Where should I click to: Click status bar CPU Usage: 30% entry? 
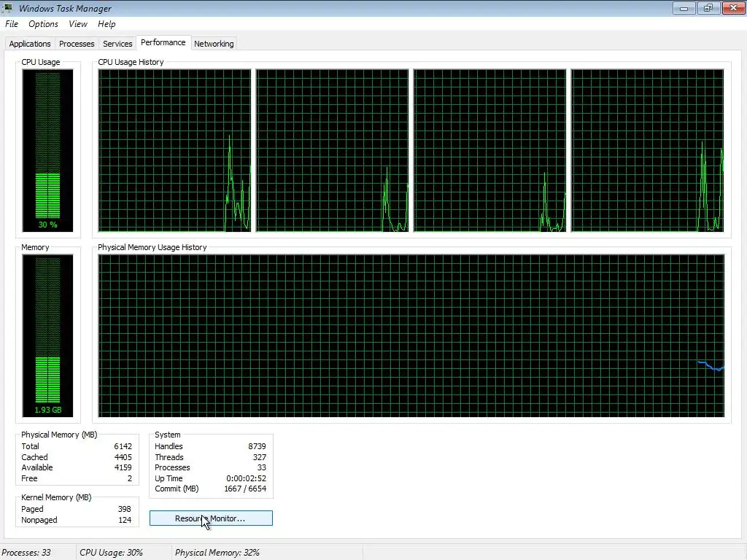(111, 553)
